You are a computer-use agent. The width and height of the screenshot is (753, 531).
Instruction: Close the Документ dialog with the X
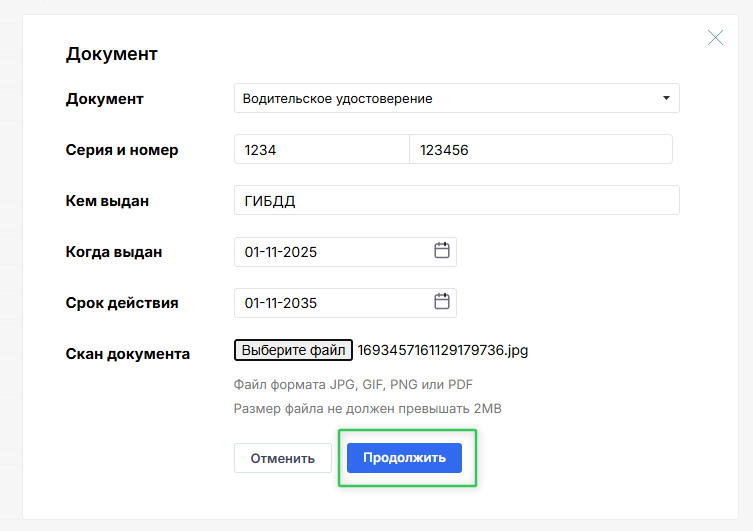(x=715, y=38)
